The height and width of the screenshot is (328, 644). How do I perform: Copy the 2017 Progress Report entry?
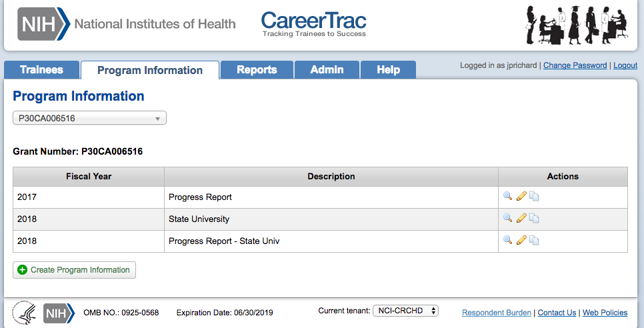click(534, 197)
